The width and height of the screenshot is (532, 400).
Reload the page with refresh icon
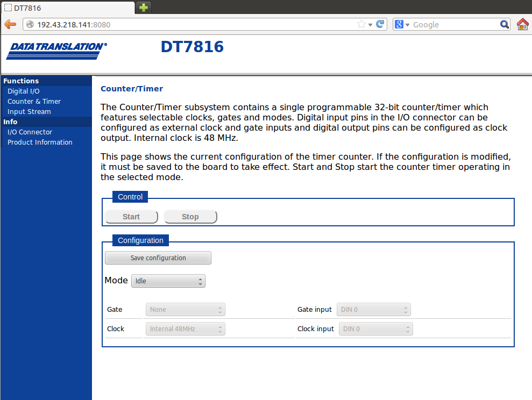(x=380, y=24)
